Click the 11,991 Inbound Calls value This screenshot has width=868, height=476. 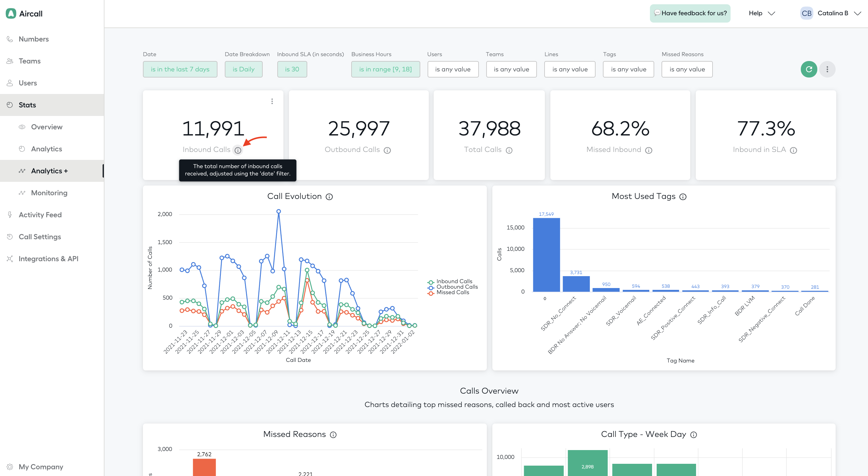point(213,128)
